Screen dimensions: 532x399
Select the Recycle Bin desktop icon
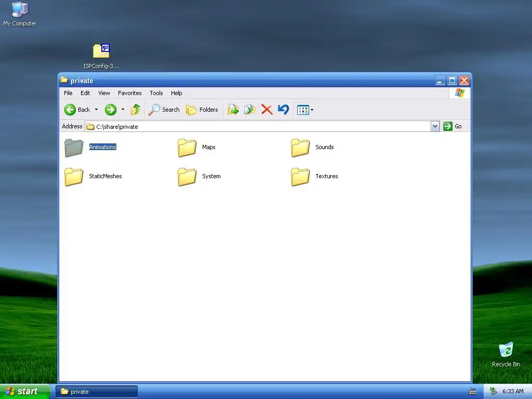506,354
